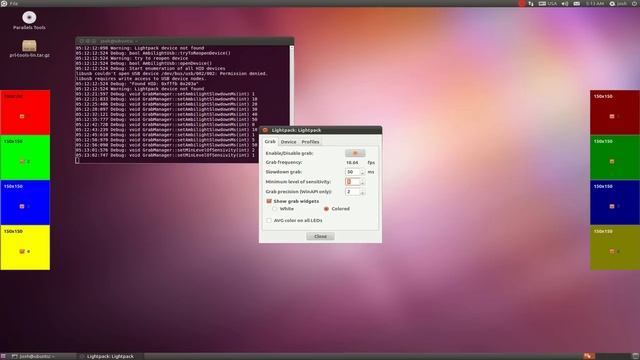Click the Close button in Lightpack dialog
Viewport: 640px width, 360px height.
coord(320,236)
